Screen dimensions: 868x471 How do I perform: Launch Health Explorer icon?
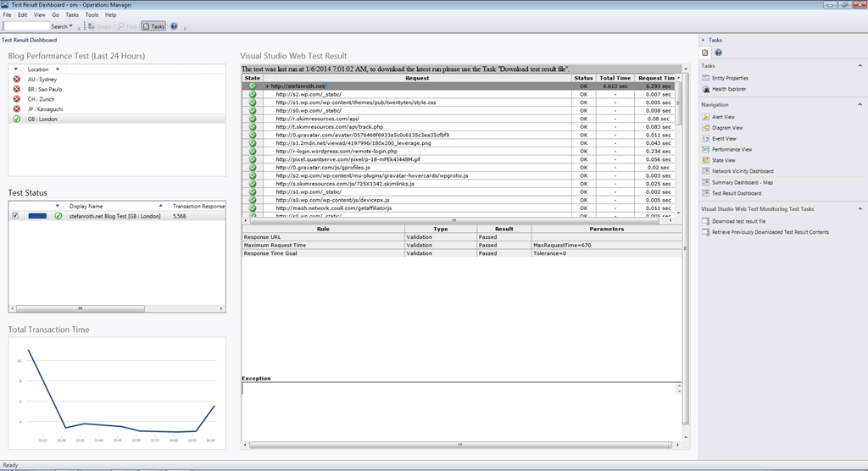click(x=706, y=89)
